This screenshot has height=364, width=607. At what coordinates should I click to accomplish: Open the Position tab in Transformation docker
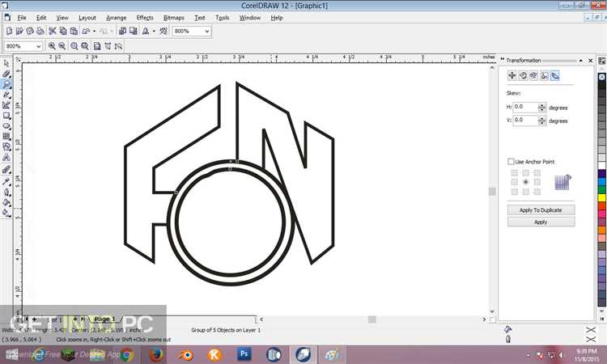click(x=511, y=75)
